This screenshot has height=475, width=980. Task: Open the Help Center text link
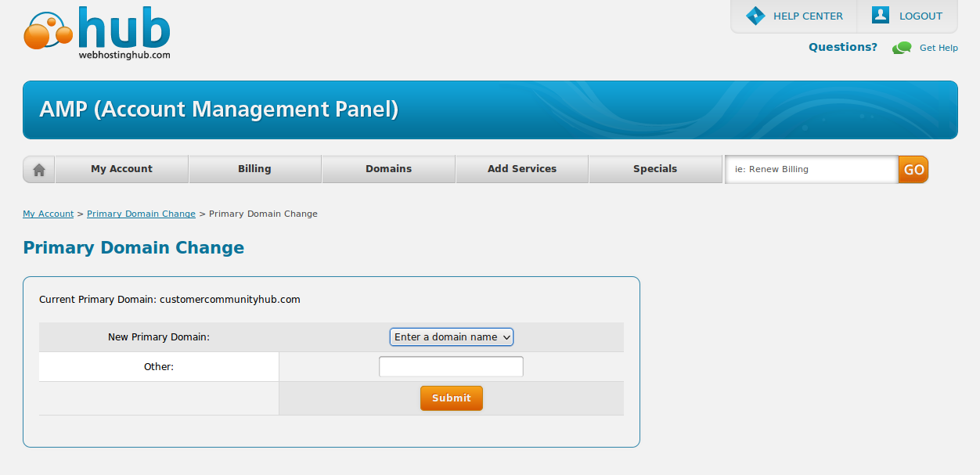(808, 16)
